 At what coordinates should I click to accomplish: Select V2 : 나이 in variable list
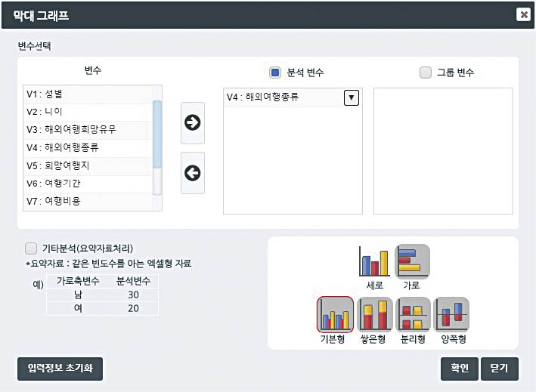[88, 112]
